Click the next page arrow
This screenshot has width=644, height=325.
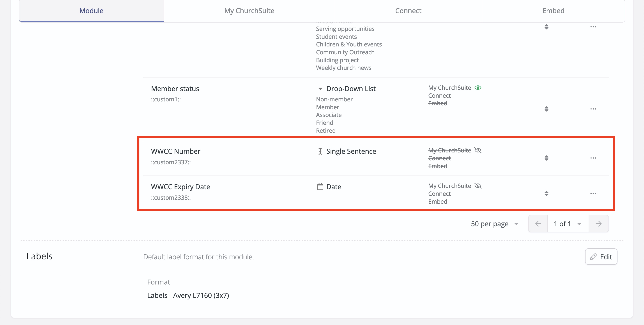coord(598,224)
